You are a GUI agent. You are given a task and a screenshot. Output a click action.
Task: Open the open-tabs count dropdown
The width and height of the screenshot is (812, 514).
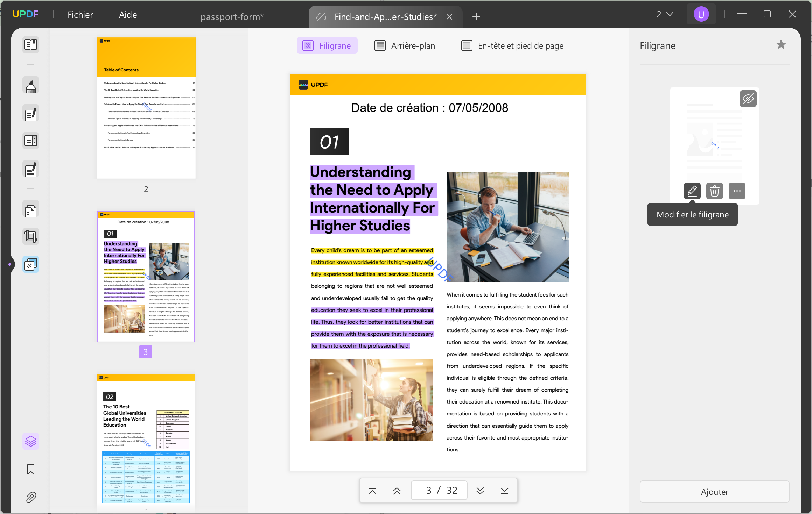pyautogui.click(x=664, y=14)
